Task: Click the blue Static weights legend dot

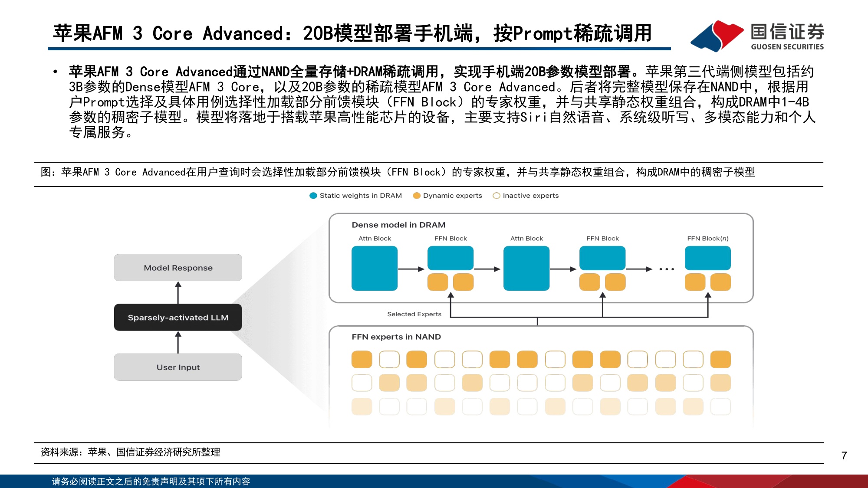Action: pos(313,196)
